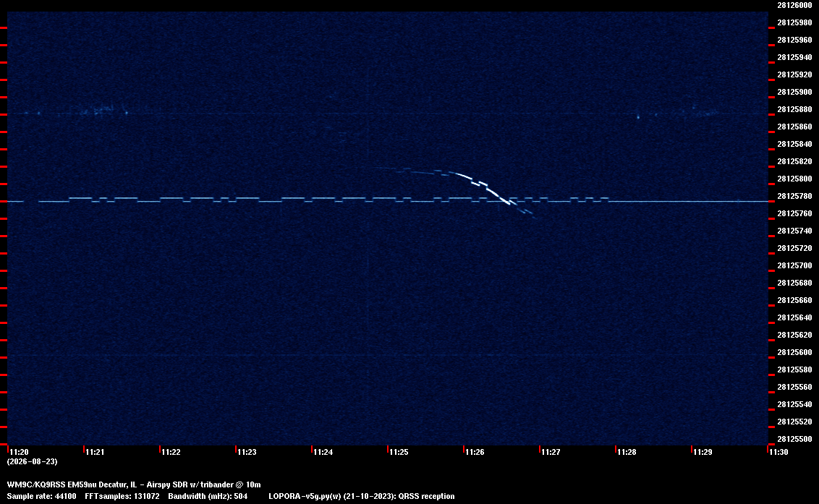The width and height of the screenshot is (819, 504).
Task: Select the 28125580 frequency label
Action: tap(795, 370)
